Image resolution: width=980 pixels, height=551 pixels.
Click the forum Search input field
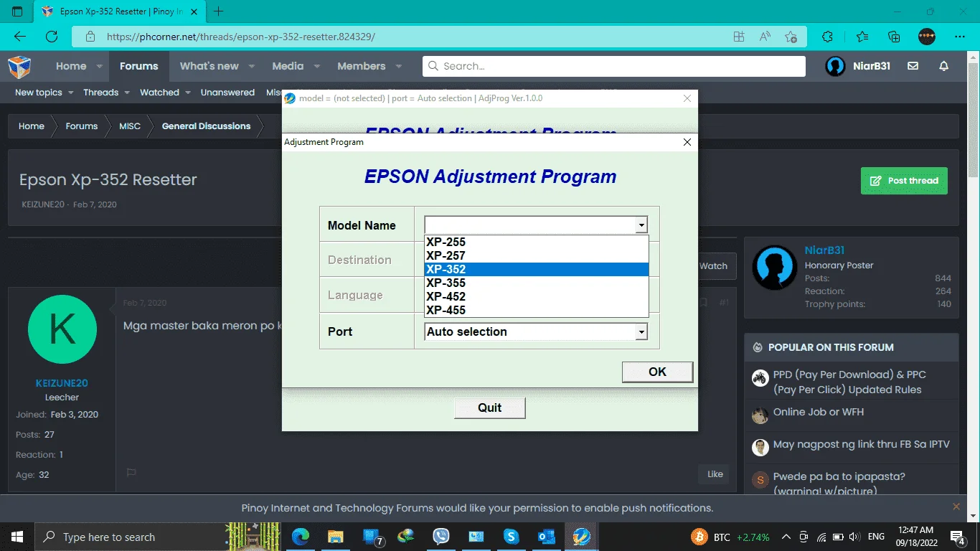click(614, 66)
